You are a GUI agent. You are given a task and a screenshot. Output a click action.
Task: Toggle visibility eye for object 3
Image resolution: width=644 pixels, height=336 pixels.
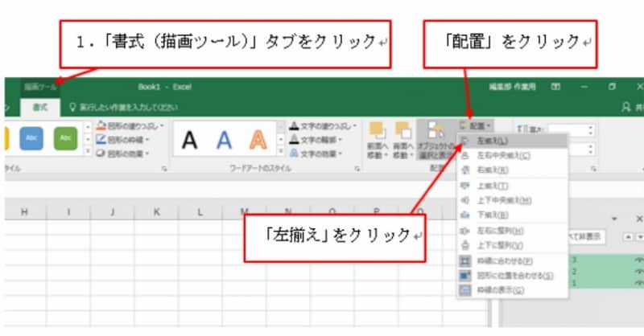(x=639, y=260)
